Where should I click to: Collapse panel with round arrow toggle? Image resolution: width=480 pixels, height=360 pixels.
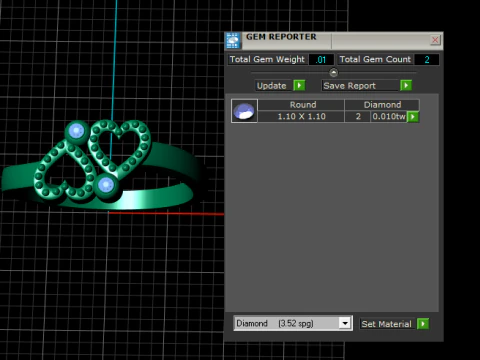(x=333, y=72)
